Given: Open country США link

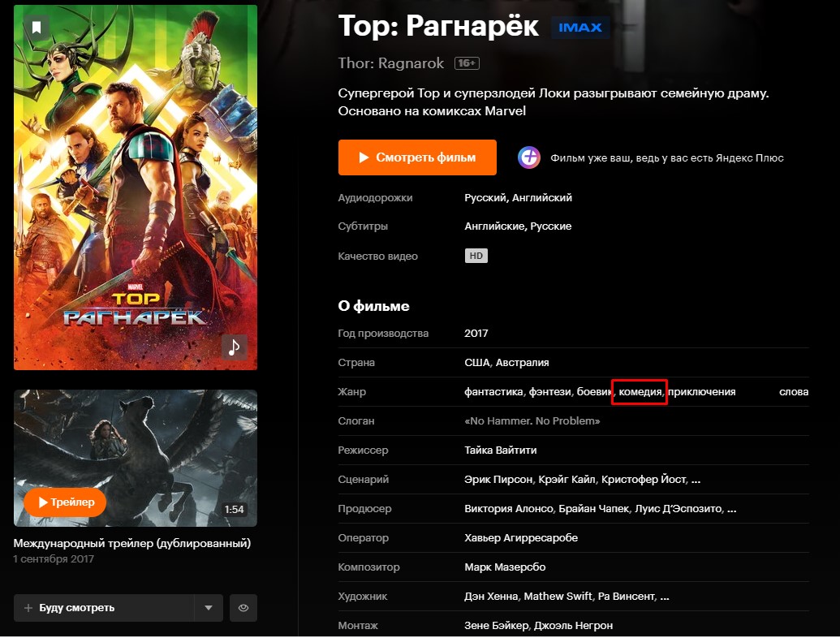Looking at the screenshot, I should point(476,363).
